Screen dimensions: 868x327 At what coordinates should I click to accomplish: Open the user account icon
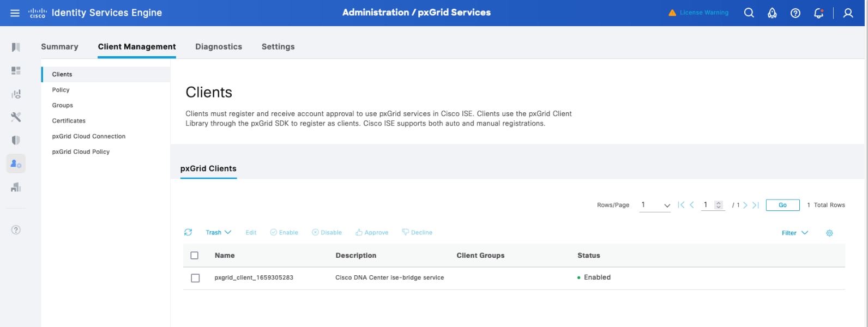[848, 13]
